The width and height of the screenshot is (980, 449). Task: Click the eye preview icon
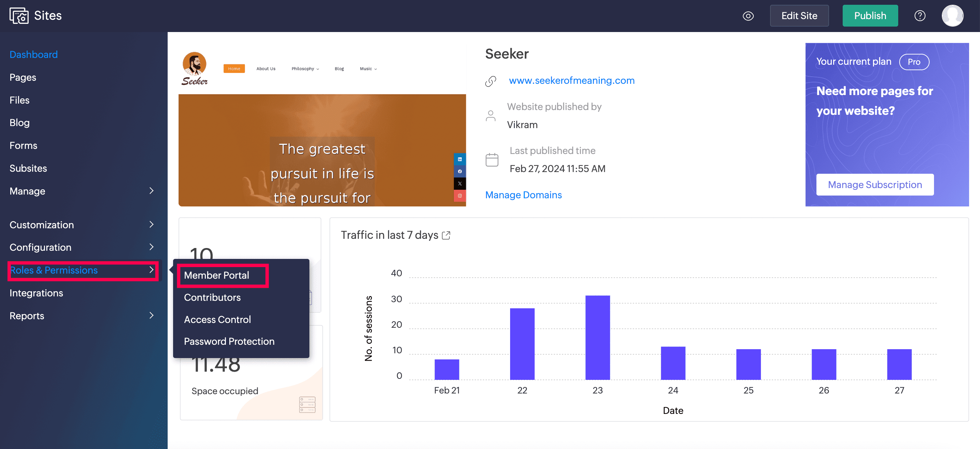pos(748,16)
